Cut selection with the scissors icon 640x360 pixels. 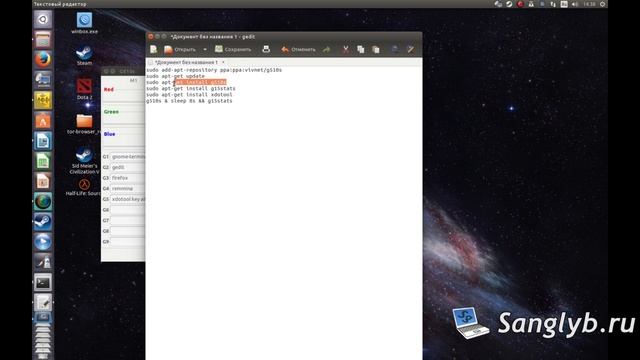[x=346, y=49]
